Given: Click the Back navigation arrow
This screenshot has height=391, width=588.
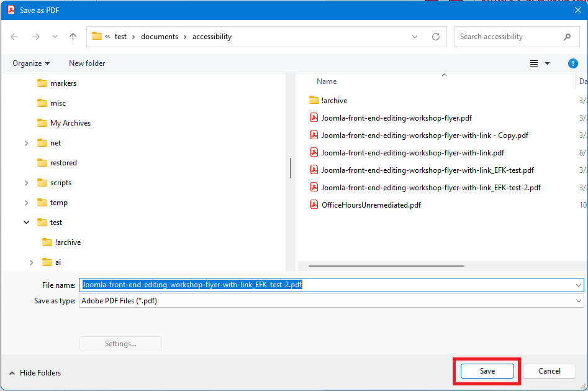Looking at the screenshot, I should pos(14,37).
